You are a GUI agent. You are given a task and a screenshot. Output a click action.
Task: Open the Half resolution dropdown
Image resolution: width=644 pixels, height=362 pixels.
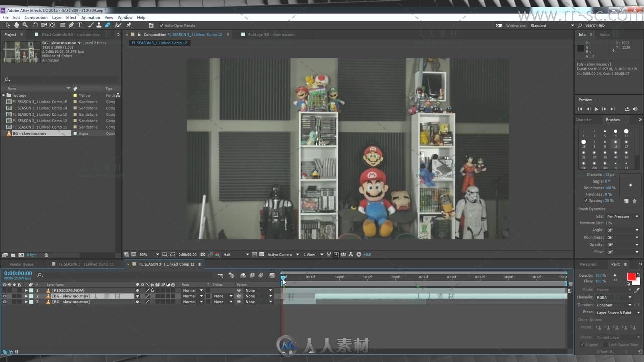click(236, 254)
